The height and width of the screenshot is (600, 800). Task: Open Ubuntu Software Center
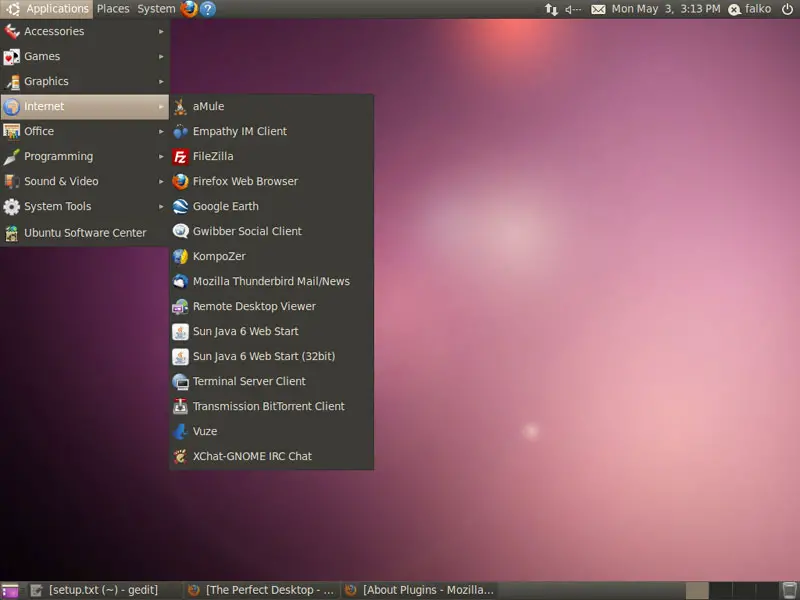click(x=85, y=233)
